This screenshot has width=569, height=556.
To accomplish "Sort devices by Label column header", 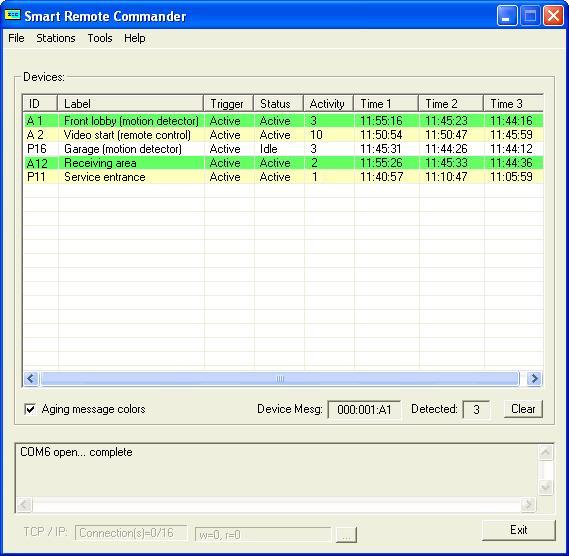I will tap(130, 104).
